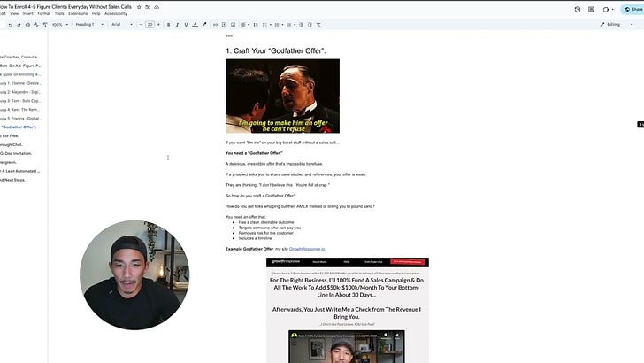Open the Heading 1 style dropdown

[89, 25]
